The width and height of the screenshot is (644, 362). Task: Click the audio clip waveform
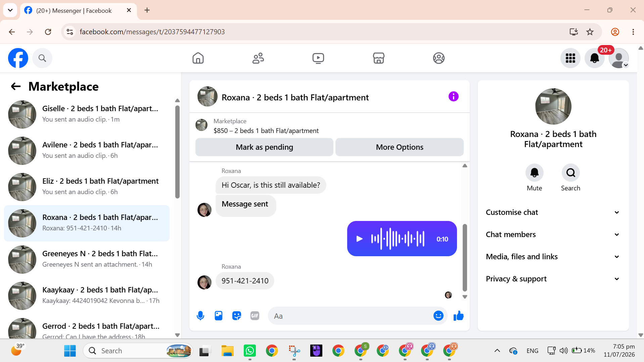coord(398,239)
